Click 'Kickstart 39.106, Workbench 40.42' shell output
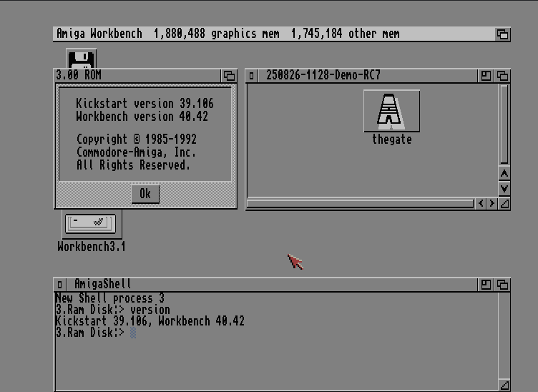The height and width of the screenshot is (392, 538). pos(150,321)
